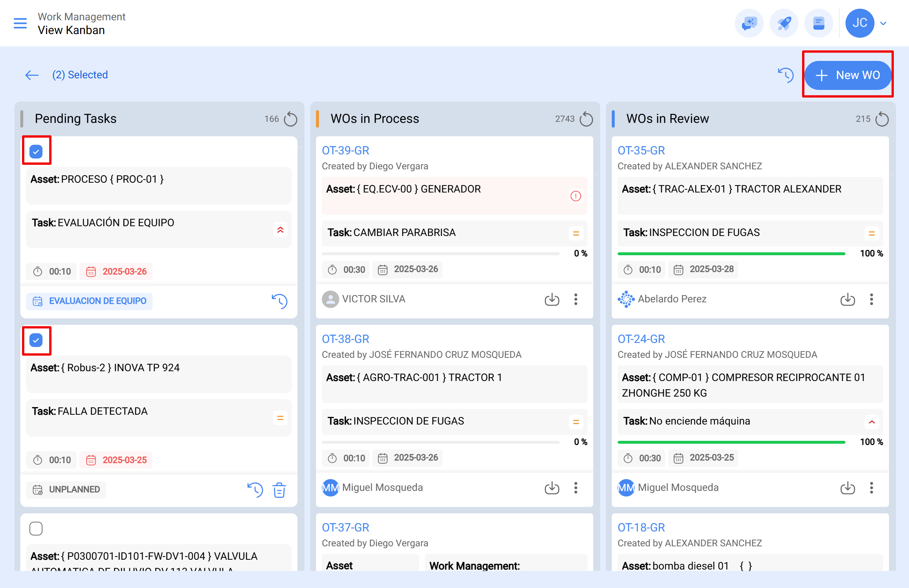909x588 pixels.
Task: Download the OT-35-GR work order
Action: click(x=847, y=300)
